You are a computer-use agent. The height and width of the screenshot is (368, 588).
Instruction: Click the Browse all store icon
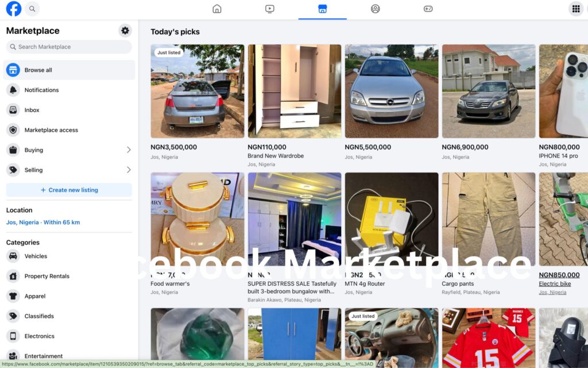13,70
